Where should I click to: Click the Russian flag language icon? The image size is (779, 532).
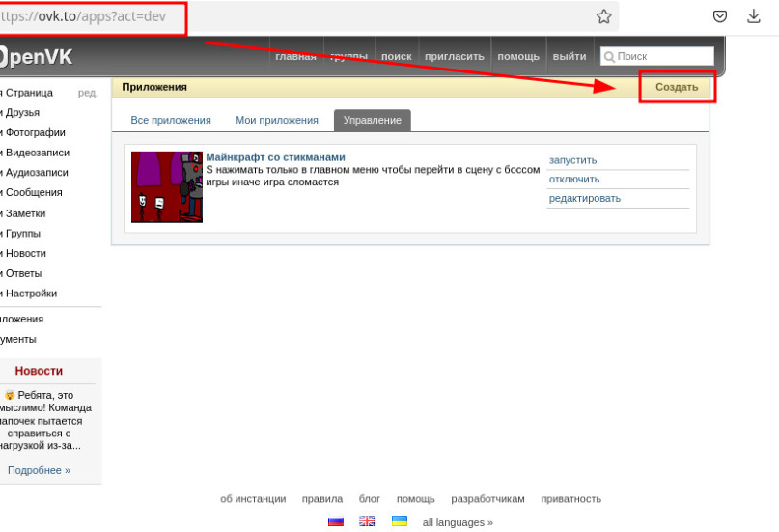(336, 521)
